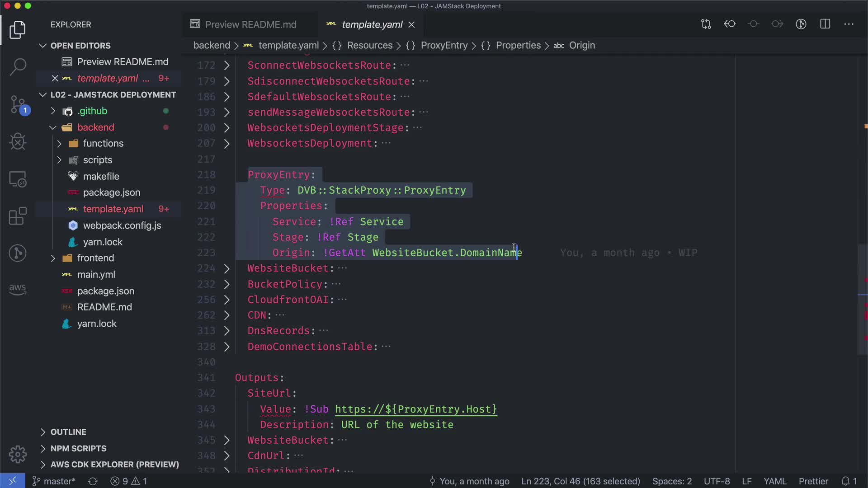This screenshot has height=488, width=868.
Task: Open the Source Control view
Action: click(18, 104)
